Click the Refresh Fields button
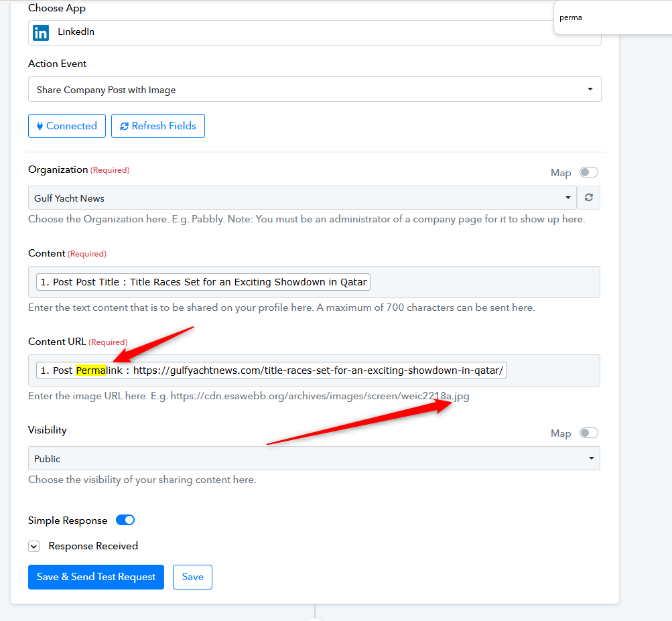This screenshot has width=672, height=621. pyautogui.click(x=158, y=126)
